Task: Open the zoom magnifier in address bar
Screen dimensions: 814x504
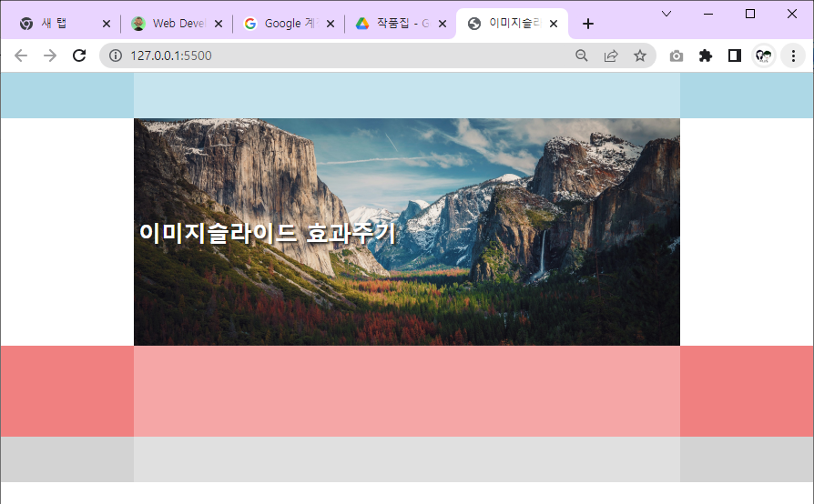Action: 582,55
